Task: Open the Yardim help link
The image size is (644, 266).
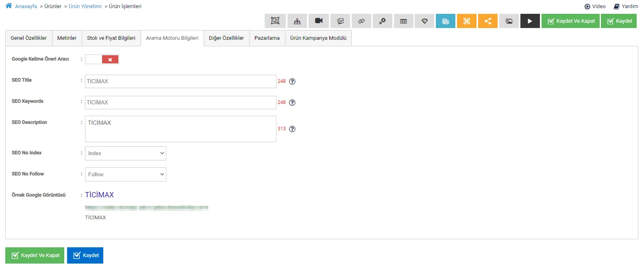Action: click(626, 6)
